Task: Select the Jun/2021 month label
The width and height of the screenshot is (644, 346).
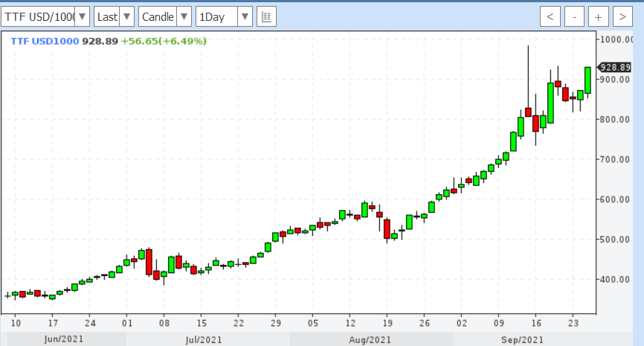Action: 64,339
